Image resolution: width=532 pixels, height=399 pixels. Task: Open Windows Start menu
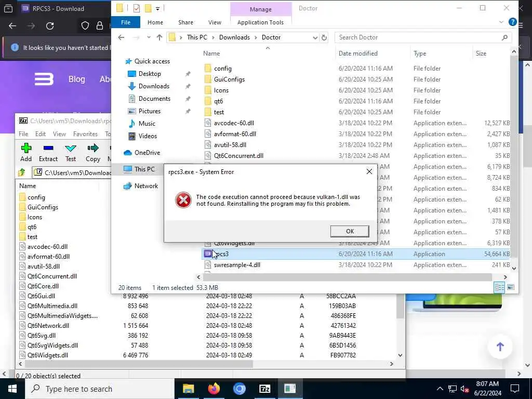[12, 389]
